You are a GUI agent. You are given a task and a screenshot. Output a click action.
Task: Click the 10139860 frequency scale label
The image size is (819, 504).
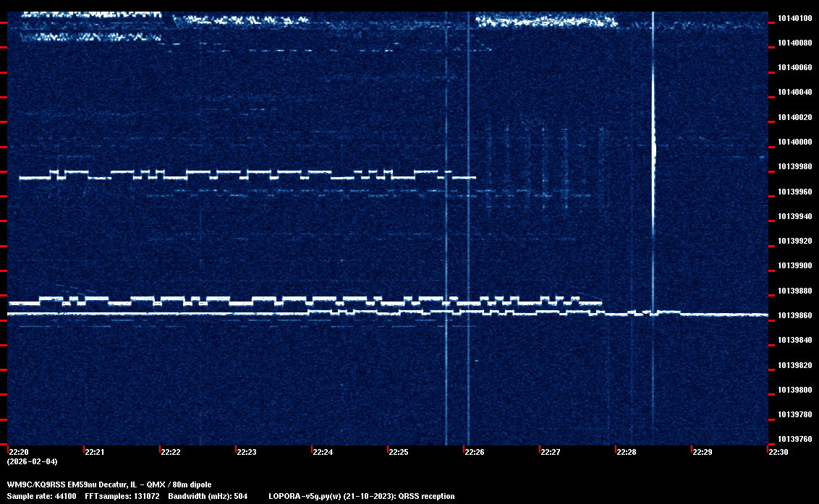[793, 316]
